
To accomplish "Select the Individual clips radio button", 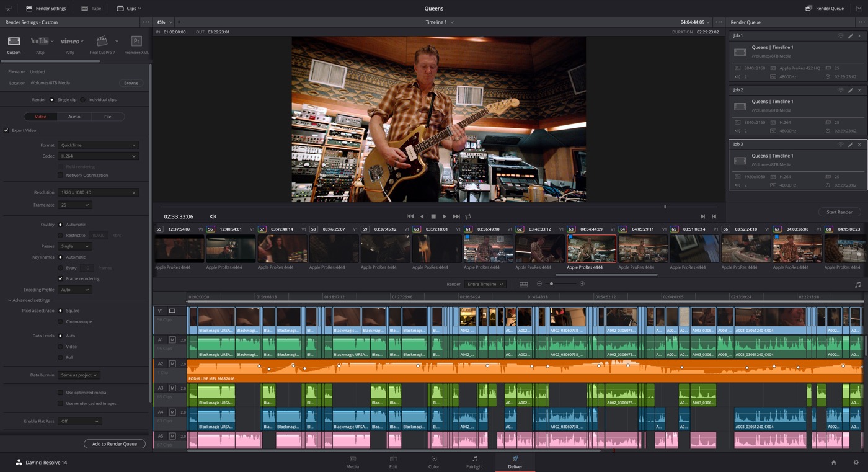I will 83,100.
